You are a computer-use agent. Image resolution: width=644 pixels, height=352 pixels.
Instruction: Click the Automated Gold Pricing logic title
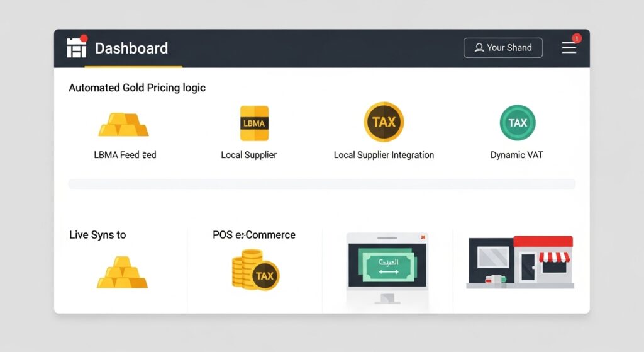click(137, 88)
